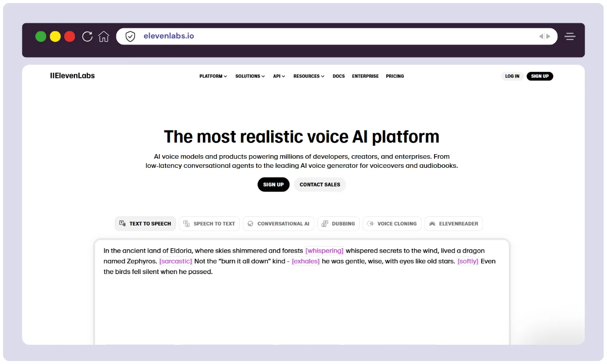Click the browser home icon

coord(104,36)
